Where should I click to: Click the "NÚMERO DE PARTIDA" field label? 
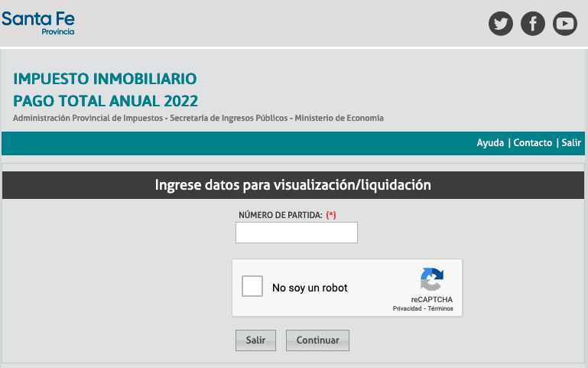coord(280,216)
